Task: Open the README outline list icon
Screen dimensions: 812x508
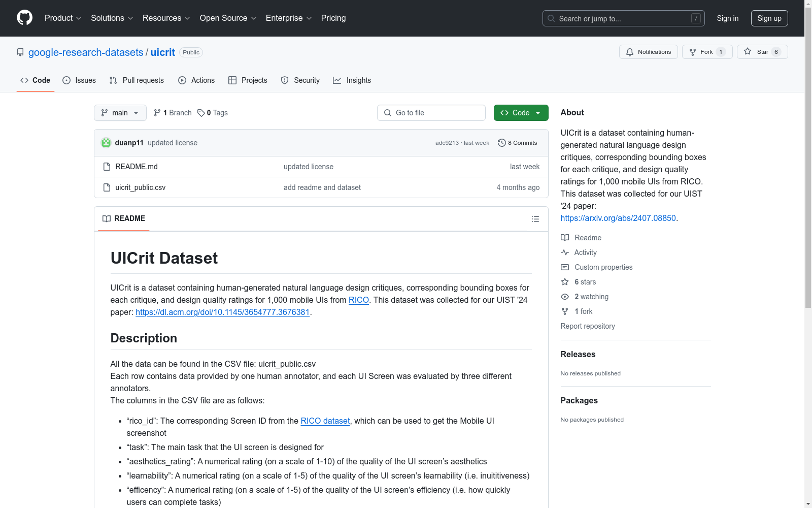Action: (x=535, y=219)
